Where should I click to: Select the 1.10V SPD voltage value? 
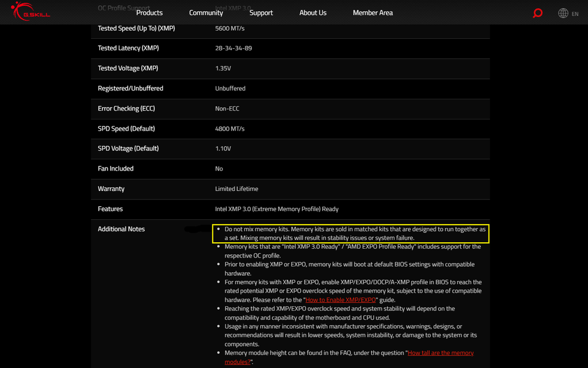pyautogui.click(x=222, y=149)
